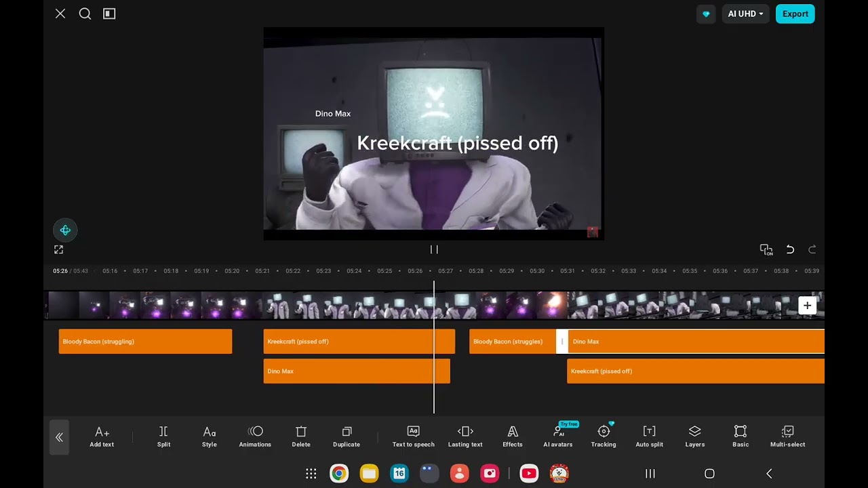Jump to the 05:30 mark on ruler

click(537, 271)
